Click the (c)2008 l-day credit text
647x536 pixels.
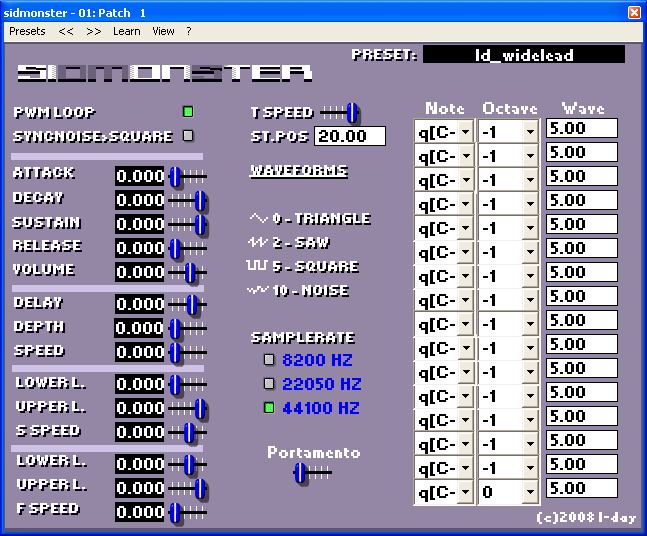(x=586, y=517)
